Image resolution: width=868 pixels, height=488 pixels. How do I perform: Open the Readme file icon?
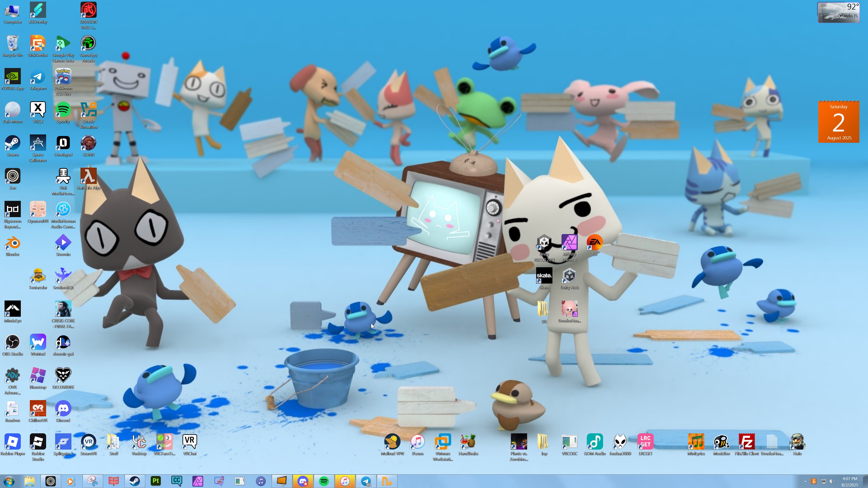[x=12, y=412]
